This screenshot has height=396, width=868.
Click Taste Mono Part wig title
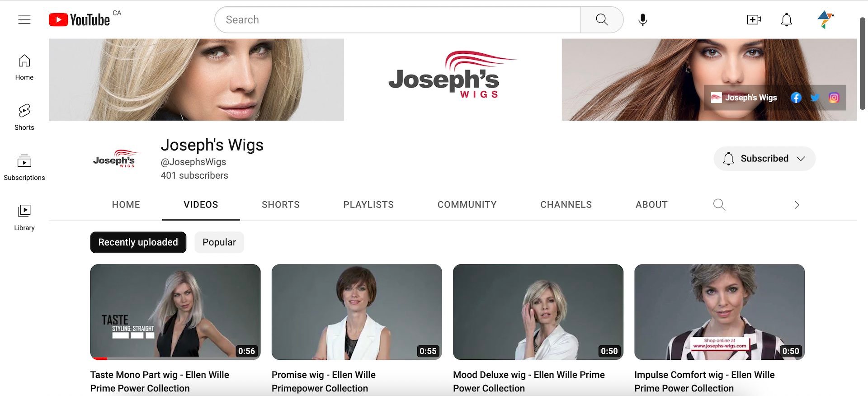tap(160, 382)
